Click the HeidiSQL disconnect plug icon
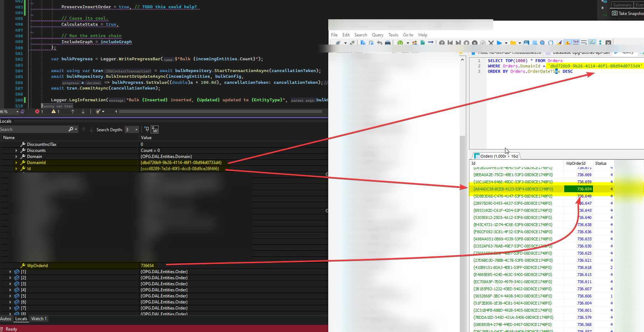 click(x=352, y=43)
